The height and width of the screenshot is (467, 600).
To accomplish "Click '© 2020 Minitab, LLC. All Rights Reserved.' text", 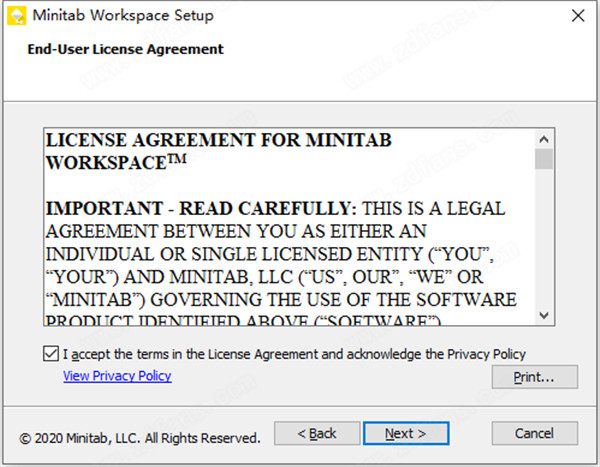I will click(140, 438).
